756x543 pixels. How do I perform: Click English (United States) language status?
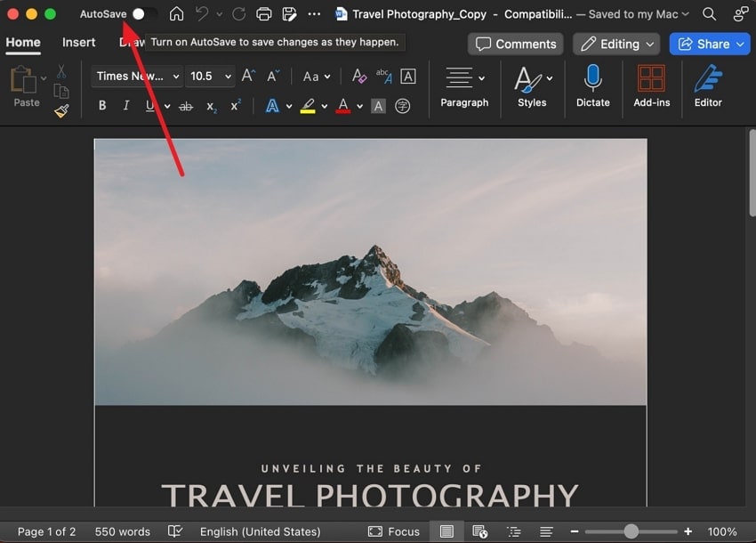(261, 532)
